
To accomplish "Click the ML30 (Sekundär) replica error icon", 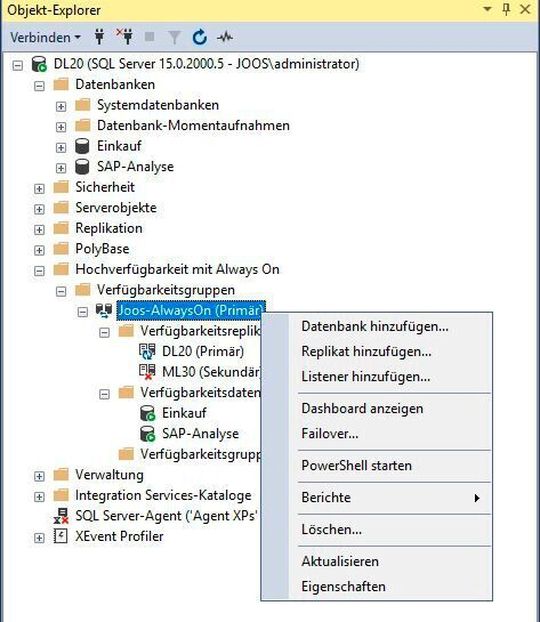I will (x=147, y=372).
